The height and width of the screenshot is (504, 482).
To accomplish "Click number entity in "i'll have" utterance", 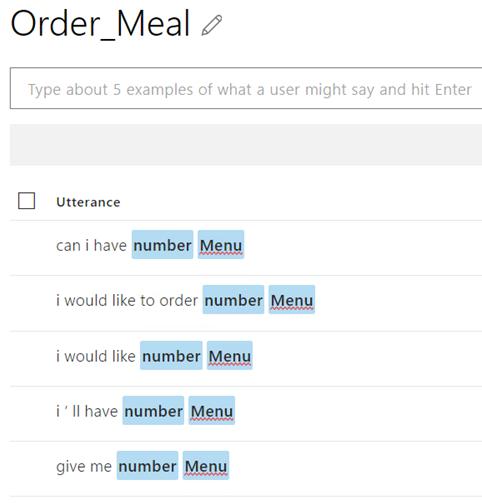I will (153, 410).
